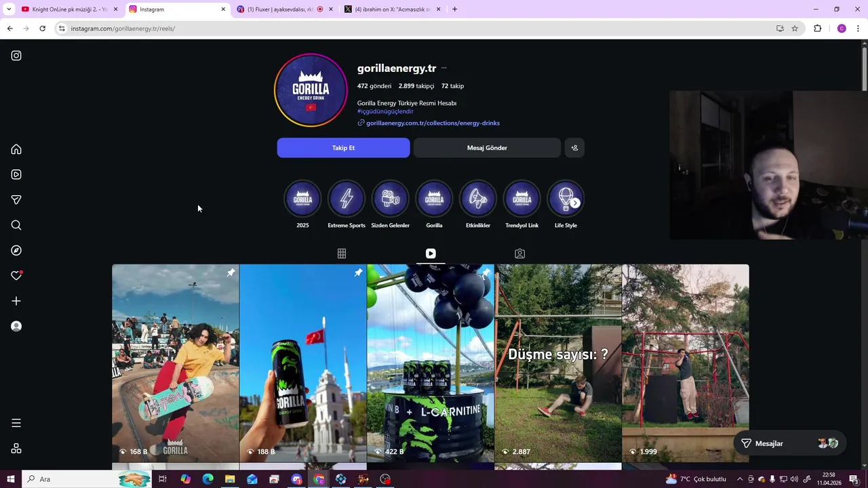Bookmark this page with the star
This screenshot has height=488, width=868.
click(795, 28)
